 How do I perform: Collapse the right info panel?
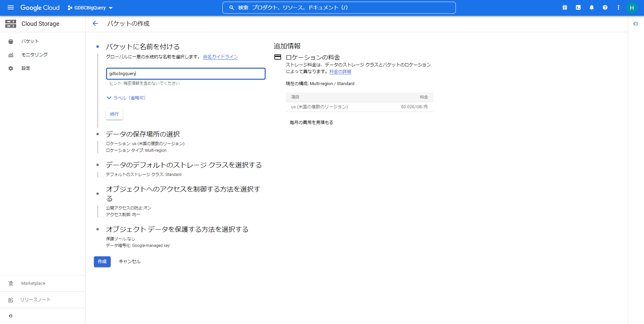tap(635, 23)
